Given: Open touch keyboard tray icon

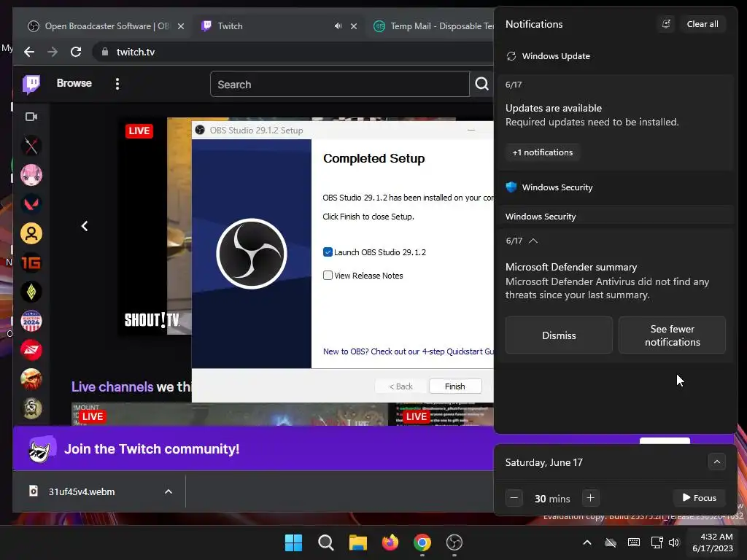Looking at the screenshot, I should 634,542.
